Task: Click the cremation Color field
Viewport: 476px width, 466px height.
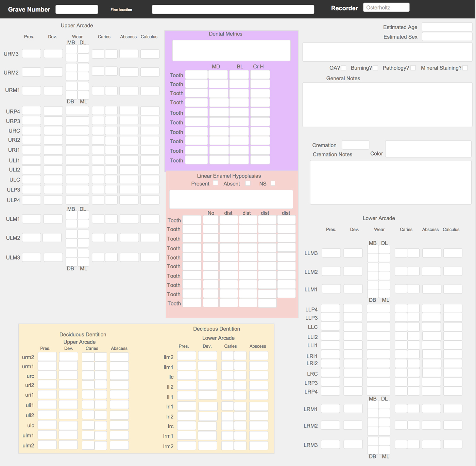Action: (x=428, y=149)
